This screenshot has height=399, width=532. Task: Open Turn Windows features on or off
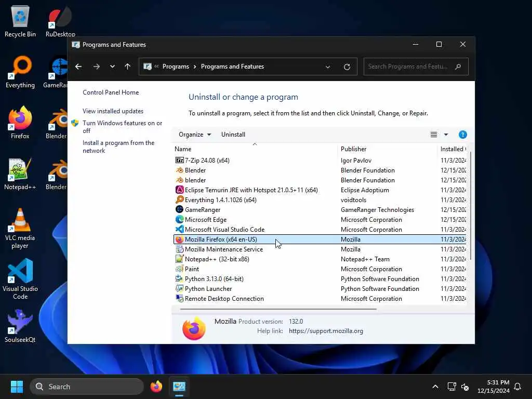(122, 127)
